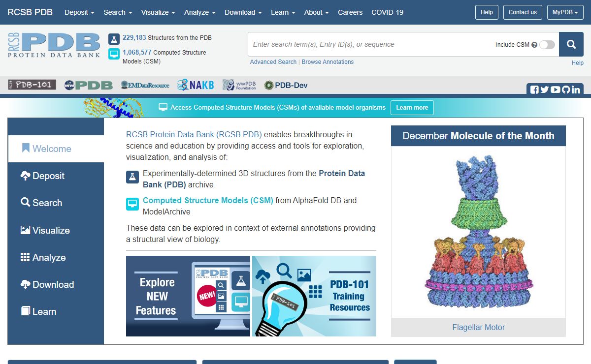Open the RCSB Protein Data Bank (RCSB PDB) link
Screen dimensions: 591x364
pyautogui.click(x=194, y=134)
